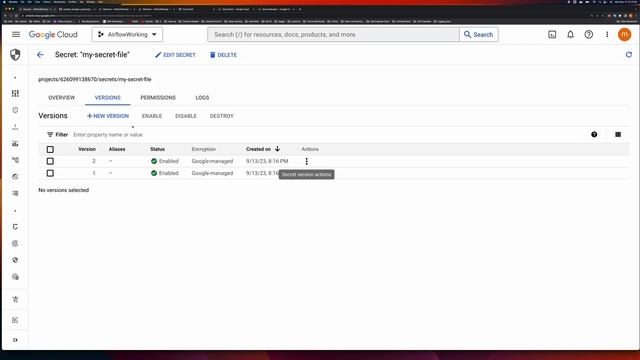Open the Logs tab
640x360 pixels.
coord(202,98)
